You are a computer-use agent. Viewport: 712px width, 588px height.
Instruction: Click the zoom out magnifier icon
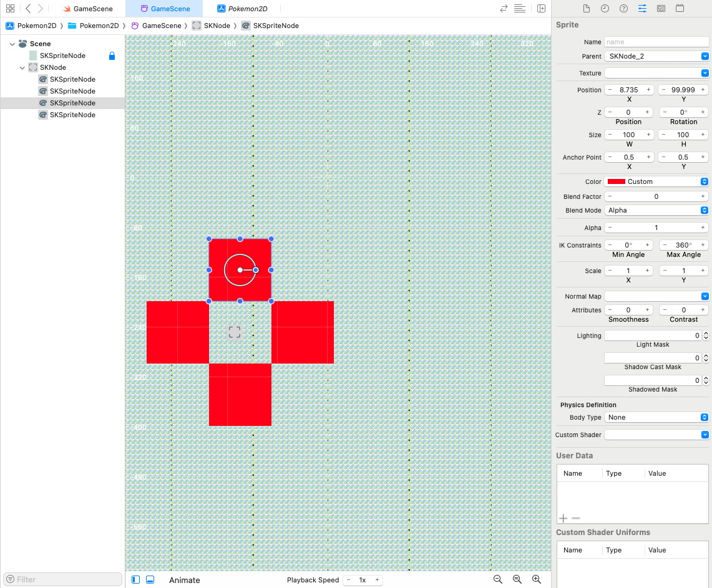pyautogui.click(x=498, y=579)
